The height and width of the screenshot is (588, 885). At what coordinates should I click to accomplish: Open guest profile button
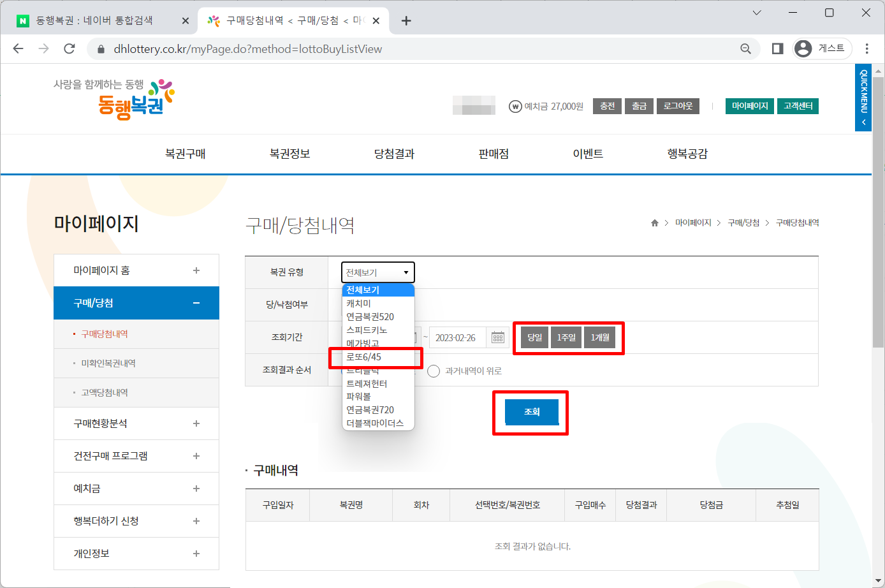(x=823, y=48)
